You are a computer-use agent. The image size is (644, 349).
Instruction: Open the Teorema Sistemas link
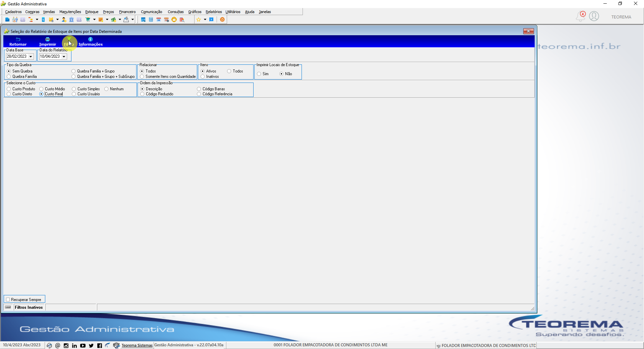137,345
